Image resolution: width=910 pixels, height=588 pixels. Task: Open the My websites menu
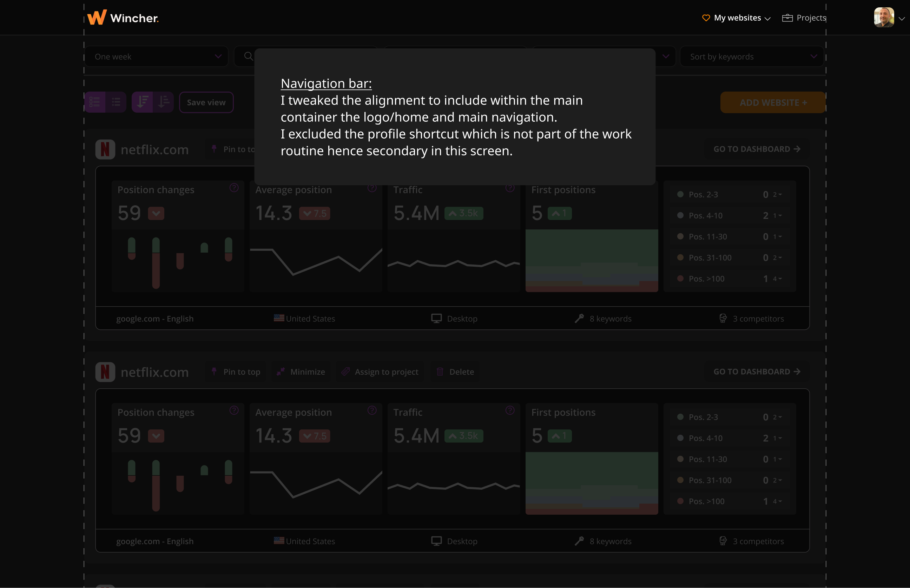coord(736,18)
